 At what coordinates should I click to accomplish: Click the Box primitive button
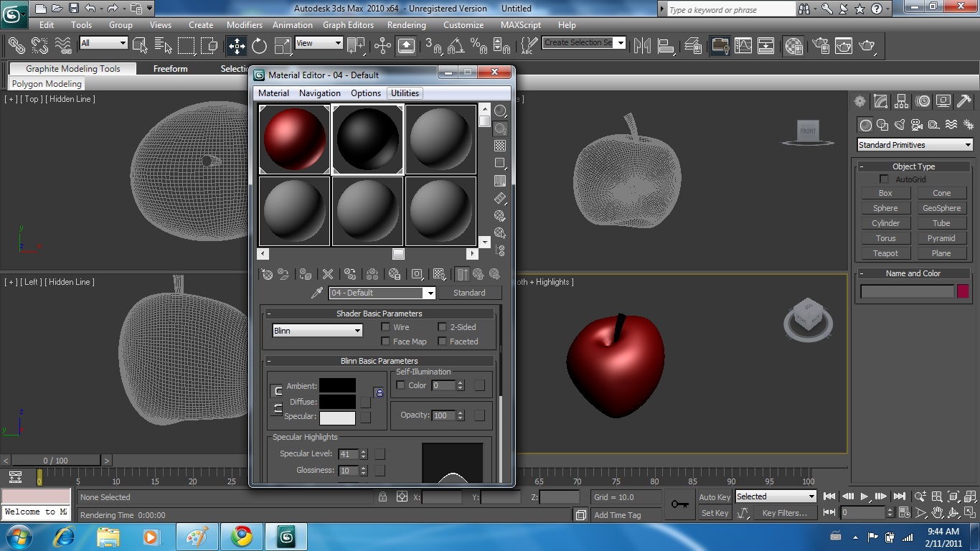885,193
